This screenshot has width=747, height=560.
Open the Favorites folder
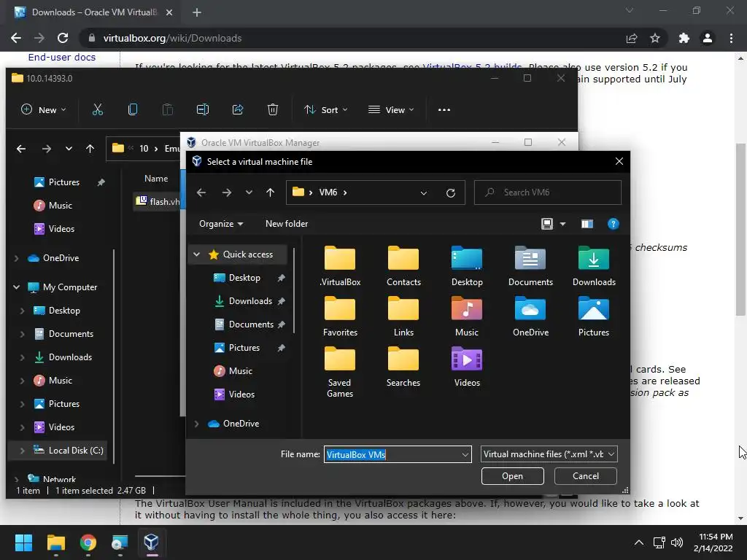[x=340, y=316]
